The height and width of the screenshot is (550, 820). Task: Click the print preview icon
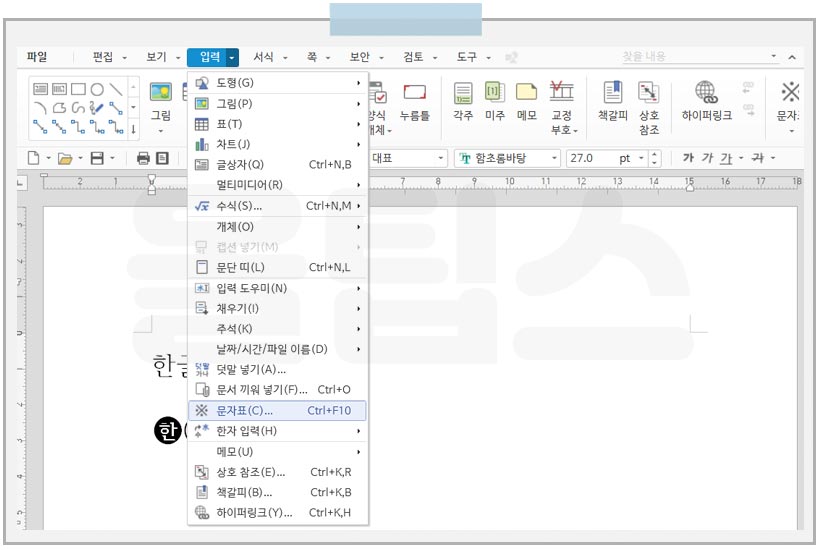click(162, 158)
